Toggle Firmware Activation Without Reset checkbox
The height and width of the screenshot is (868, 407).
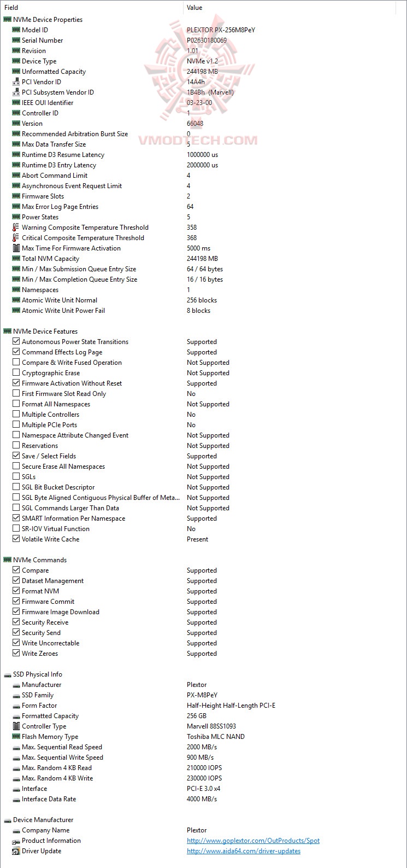tap(16, 383)
